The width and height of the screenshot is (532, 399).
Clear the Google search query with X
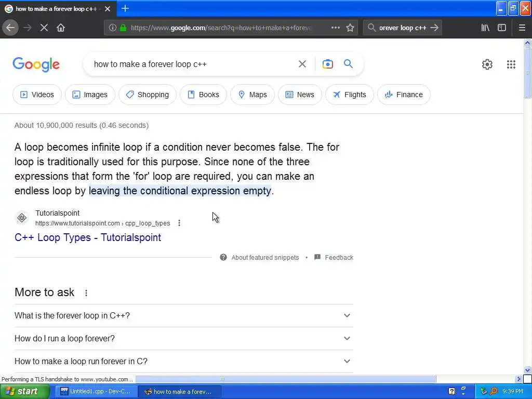click(302, 64)
